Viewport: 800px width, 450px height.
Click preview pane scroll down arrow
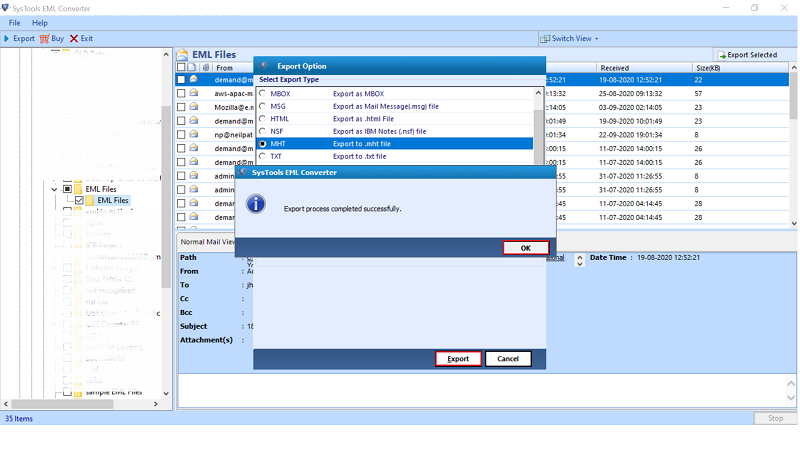pos(791,397)
